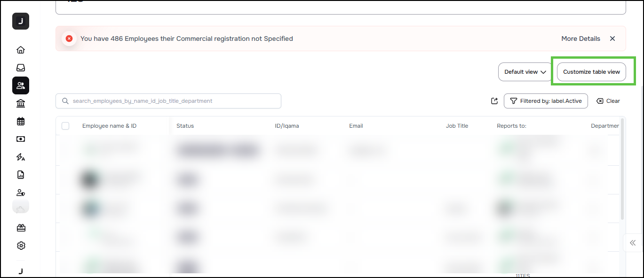Screen dimensions: 644x278
Task: Open the gift box icon in sidebar
Action: (x=21, y=228)
